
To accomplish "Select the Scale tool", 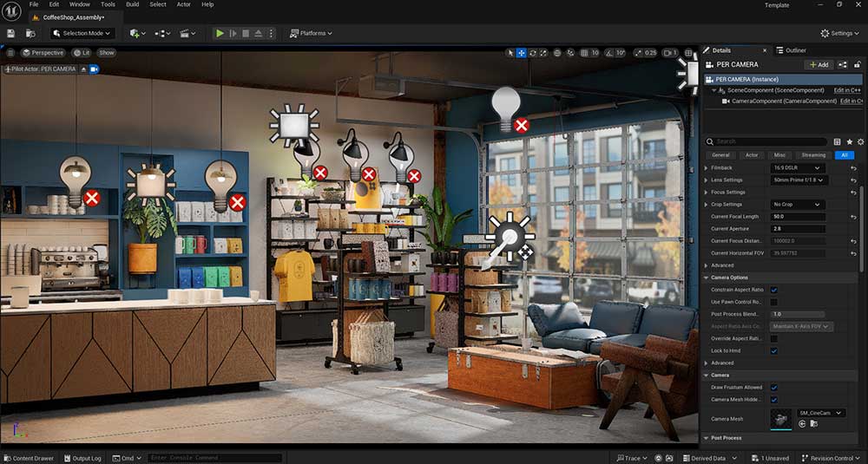I will 543,53.
